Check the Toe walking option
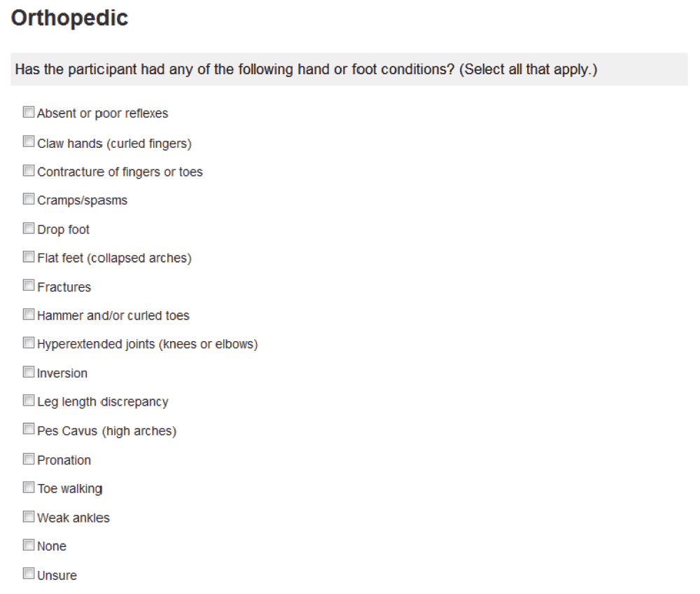Image resolution: width=700 pixels, height=594 pixels. [x=29, y=488]
